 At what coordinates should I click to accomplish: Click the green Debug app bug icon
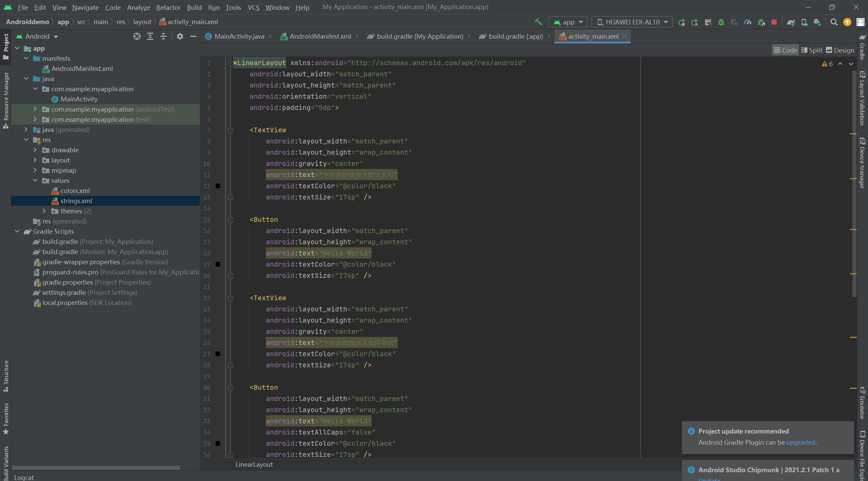(x=721, y=22)
